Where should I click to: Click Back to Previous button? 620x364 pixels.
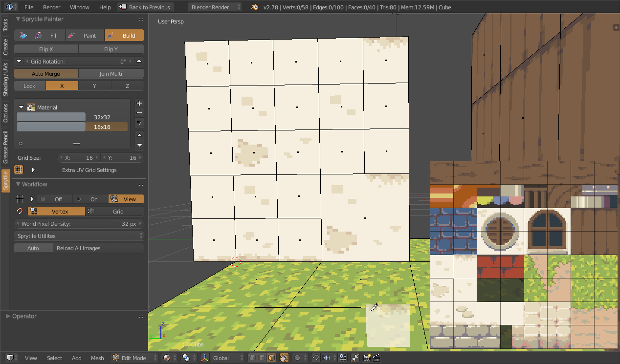[145, 7]
